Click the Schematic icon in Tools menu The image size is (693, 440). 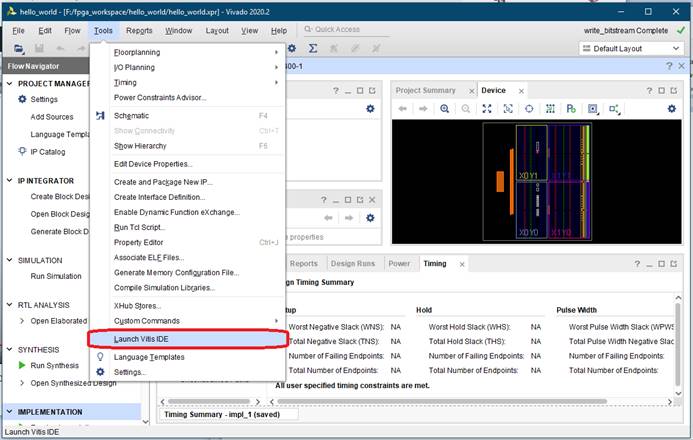click(x=100, y=116)
